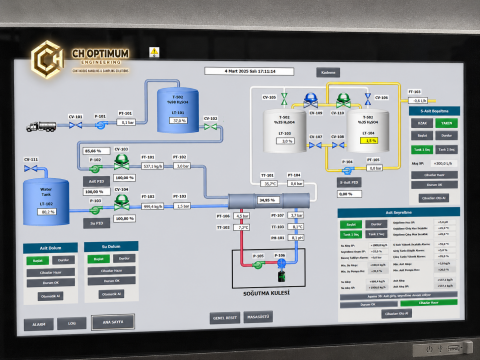Open the ALARM page
The height and width of the screenshot is (360, 480).
pos(39,324)
